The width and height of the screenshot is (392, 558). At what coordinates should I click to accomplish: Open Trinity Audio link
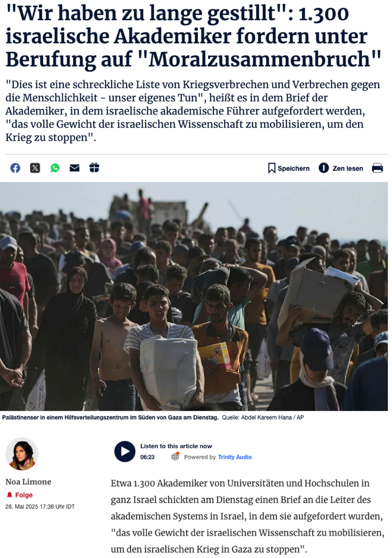click(x=235, y=457)
